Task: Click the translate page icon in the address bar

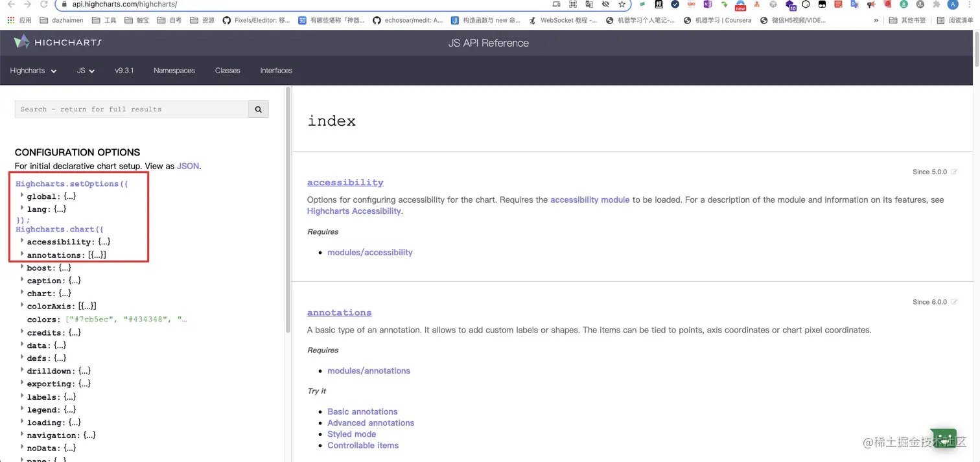Action: point(589,4)
